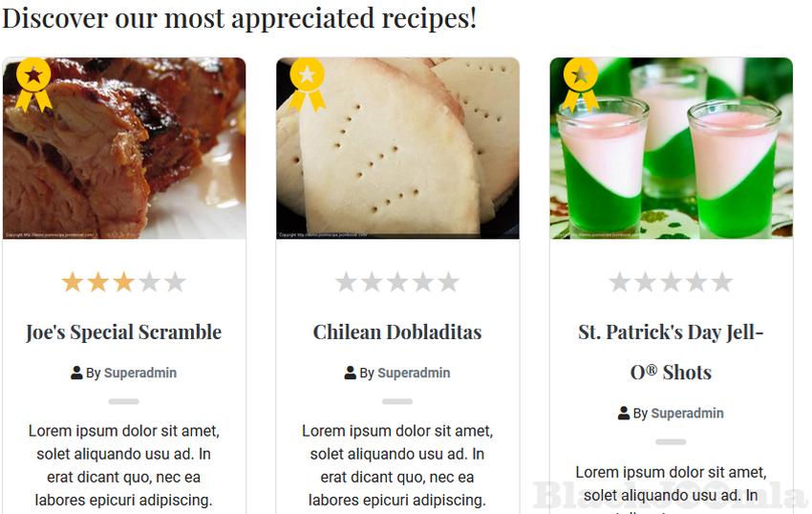Rate St. Patrick's Day Jell-O Shots three stars
The image size is (812, 514).
click(x=671, y=283)
